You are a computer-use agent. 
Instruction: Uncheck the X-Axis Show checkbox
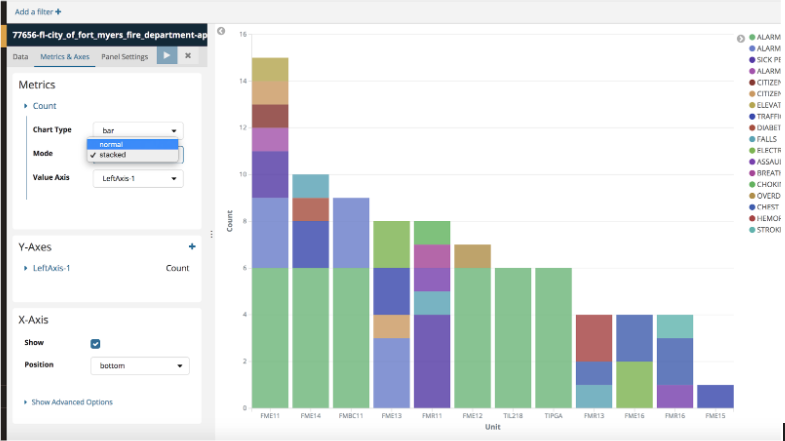click(x=96, y=343)
